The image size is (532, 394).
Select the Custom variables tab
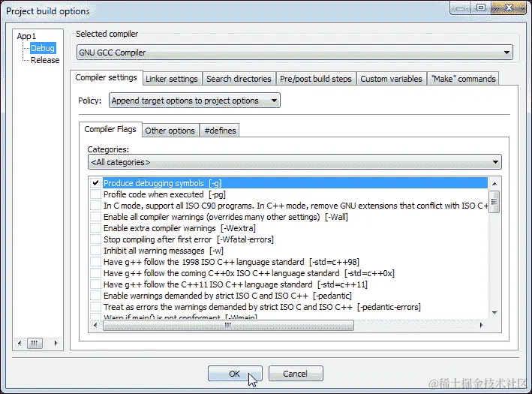(x=391, y=79)
